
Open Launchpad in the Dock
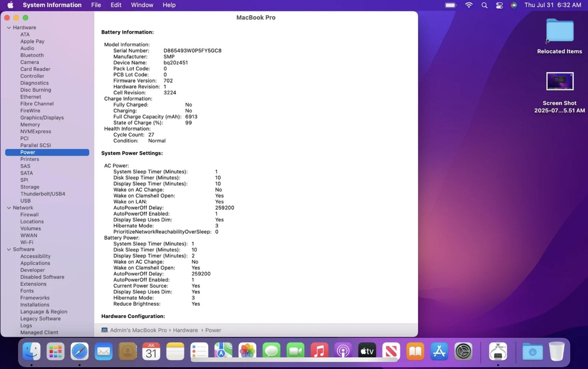point(55,351)
